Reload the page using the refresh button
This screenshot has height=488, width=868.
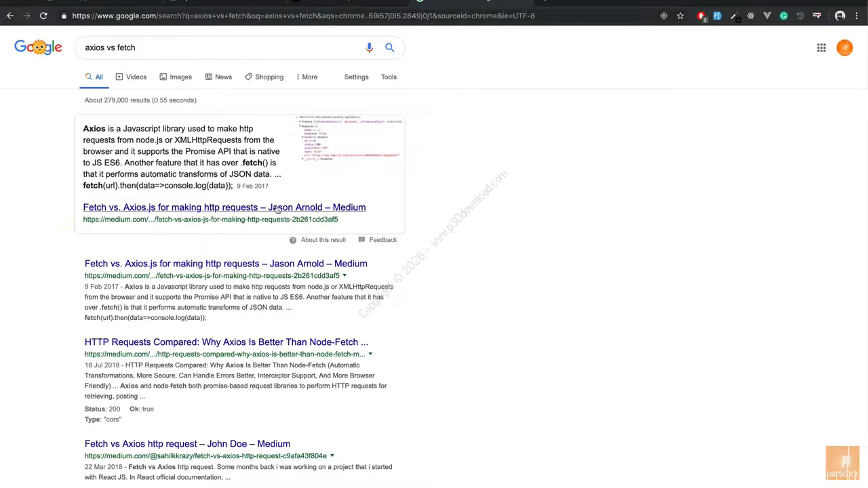click(x=43, y=16)
